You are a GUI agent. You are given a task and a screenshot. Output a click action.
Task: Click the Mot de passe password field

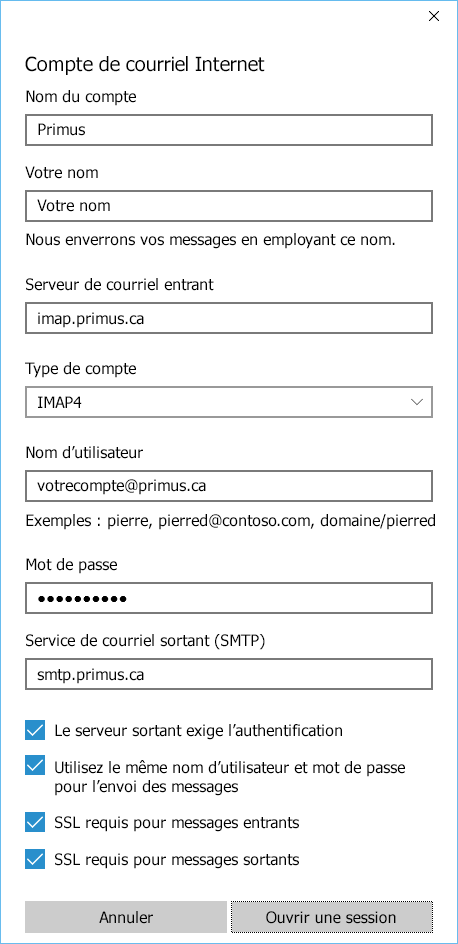(229, 598)
